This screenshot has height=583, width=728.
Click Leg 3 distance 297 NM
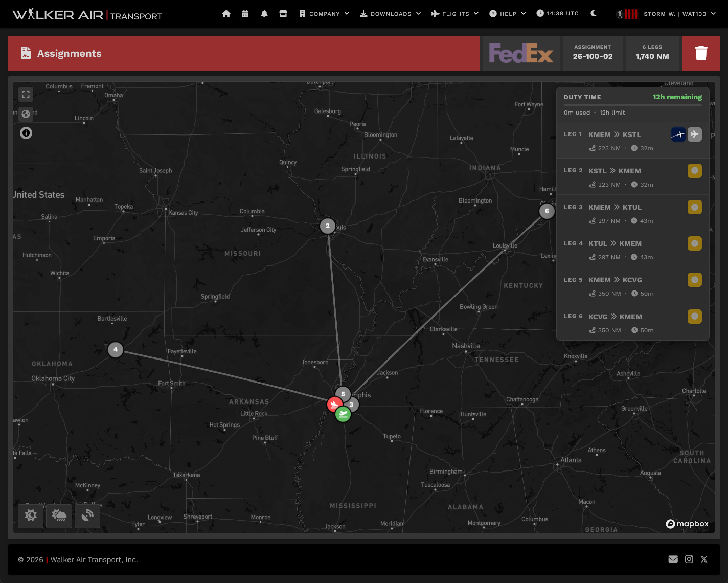pyautogui.click(x=605, y=221)
